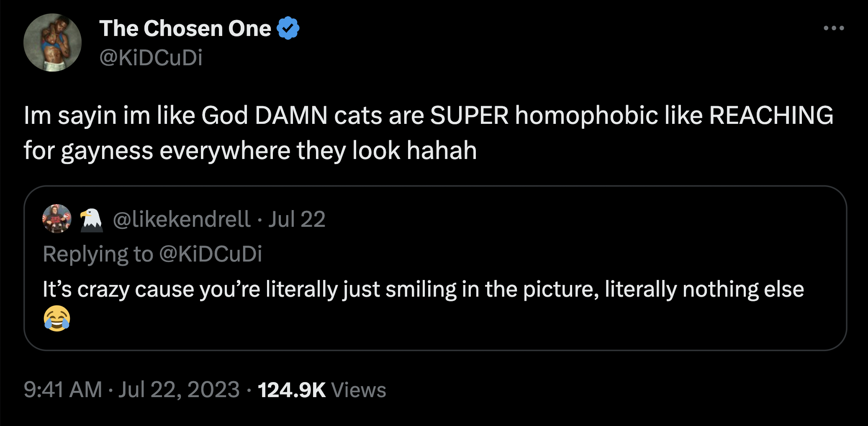Select the @KiDCuDi handle
Screen dimensions: 868x426
click(x=151, y=59)
